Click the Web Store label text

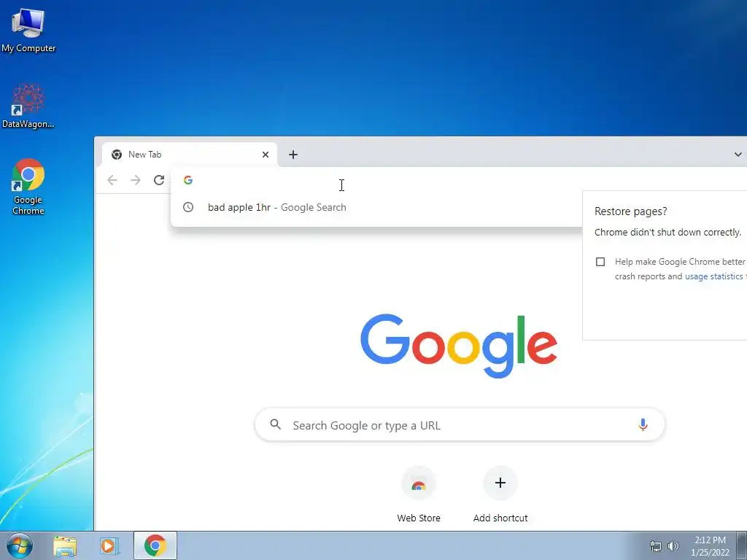coord(418,518)
